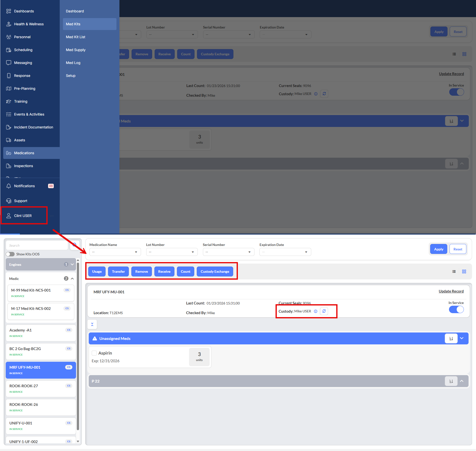Toggle the lower In Service switch off
Image resolution: width=476 pixels, height=451 pixels.
coord(456,309)
